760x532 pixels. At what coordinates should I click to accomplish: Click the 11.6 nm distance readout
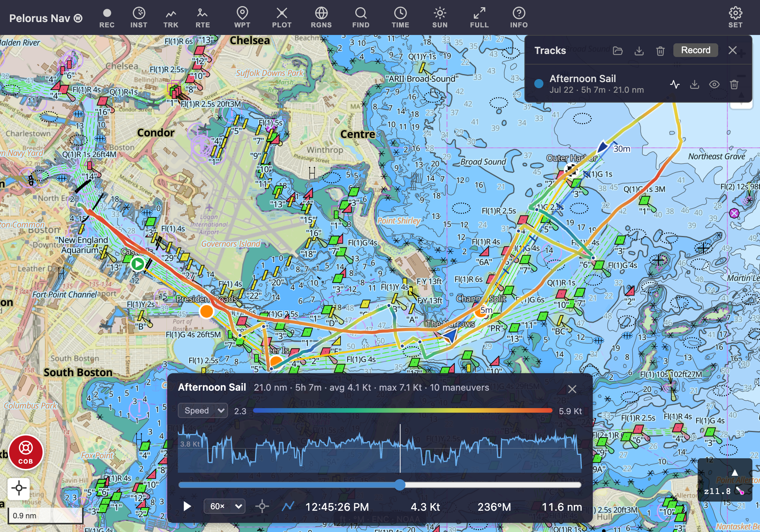(562, 507)
